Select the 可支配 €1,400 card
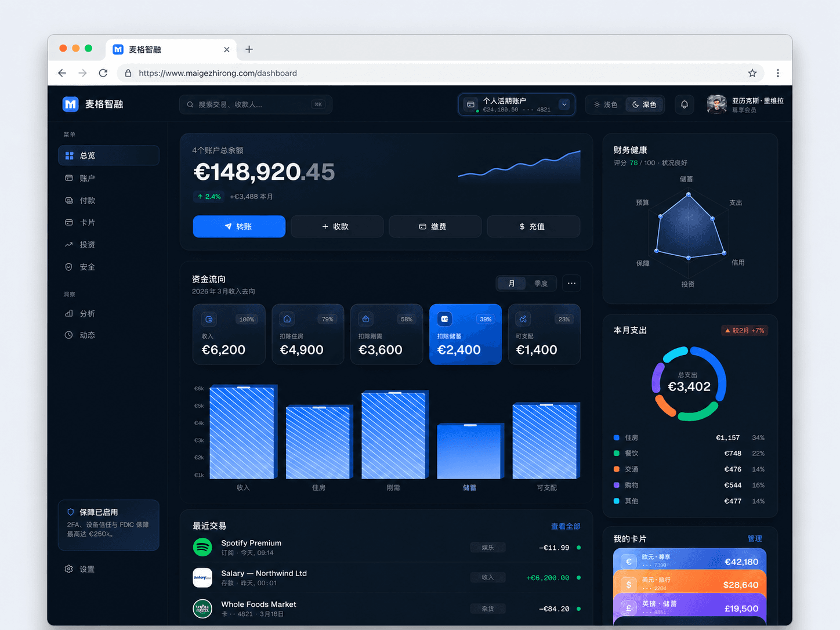This screenshot has height=630, width=840. click(x=544, y=334)
